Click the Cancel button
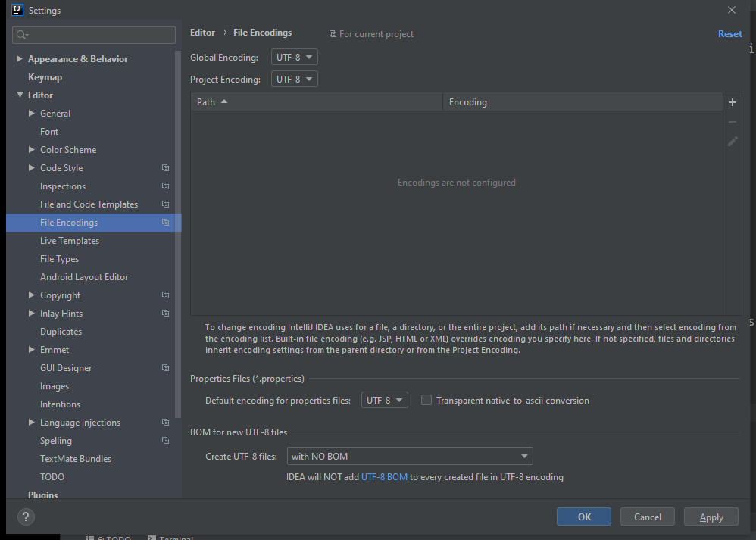 click(x=648, y=517)
